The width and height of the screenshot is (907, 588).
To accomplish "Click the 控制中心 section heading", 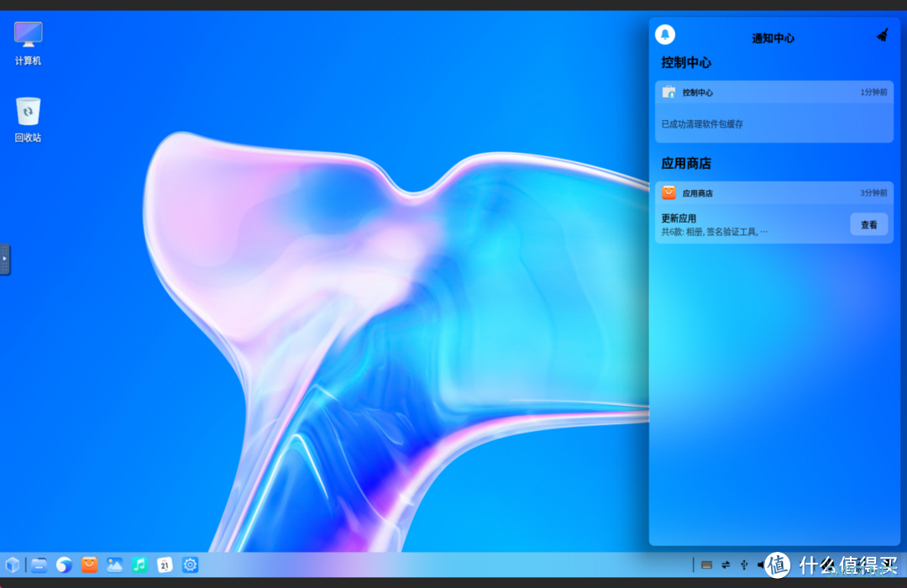I will coord(686,62).
